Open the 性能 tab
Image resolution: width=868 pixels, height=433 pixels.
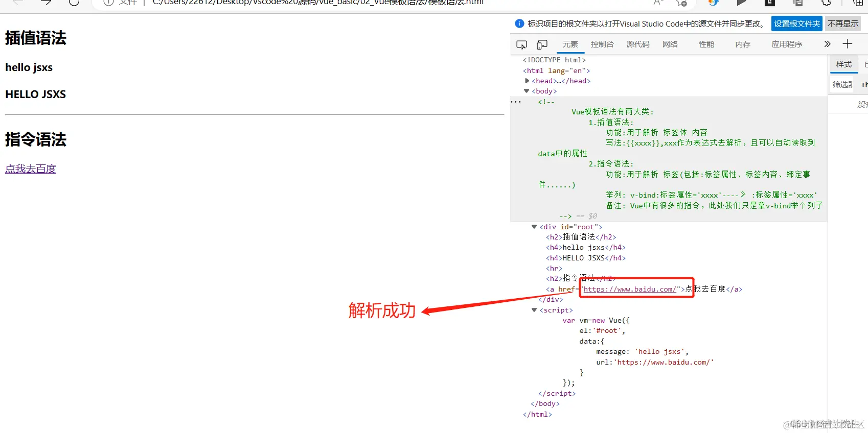coord(706,44)
